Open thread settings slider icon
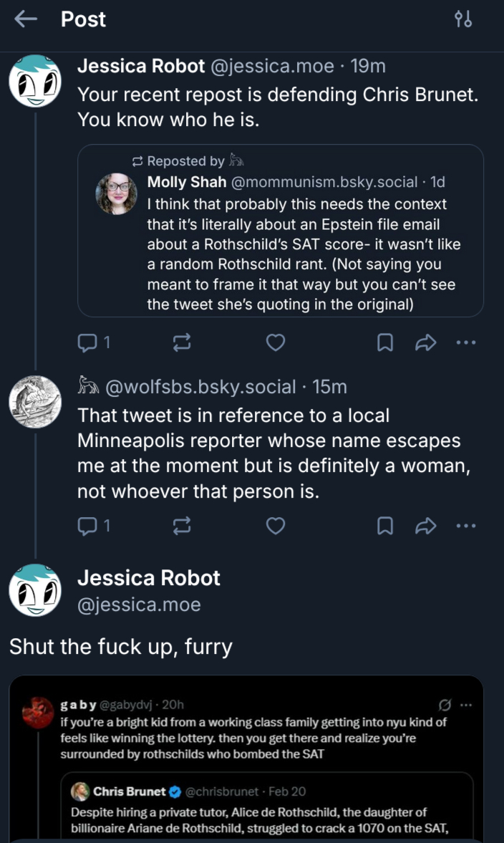 click(463, 19)
